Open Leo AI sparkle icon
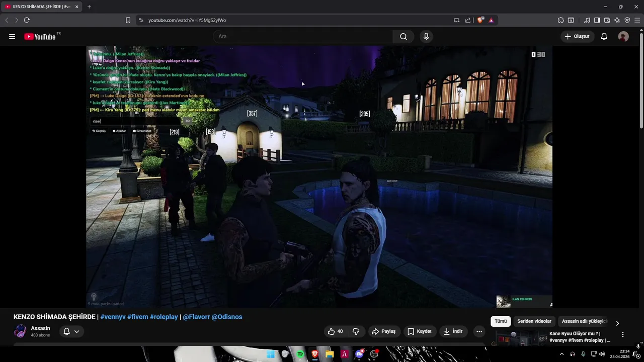This screenshot has width=644, height=362. point(617,20)
